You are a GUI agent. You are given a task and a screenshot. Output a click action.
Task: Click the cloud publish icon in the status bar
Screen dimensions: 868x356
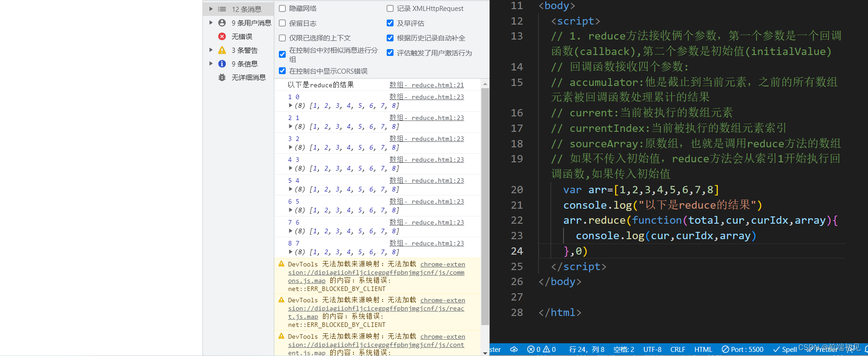pos(514,349)
